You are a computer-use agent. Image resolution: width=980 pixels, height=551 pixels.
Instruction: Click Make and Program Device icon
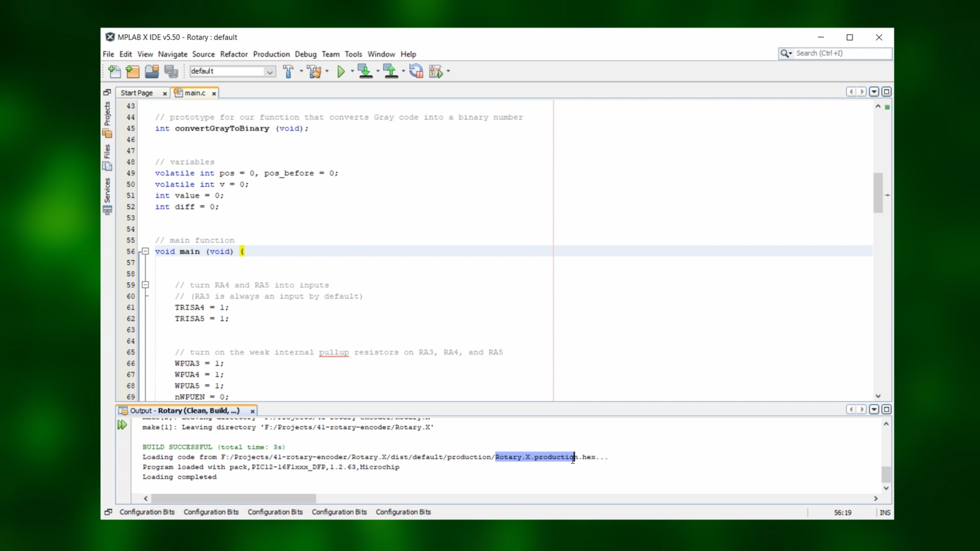(365, 72)
